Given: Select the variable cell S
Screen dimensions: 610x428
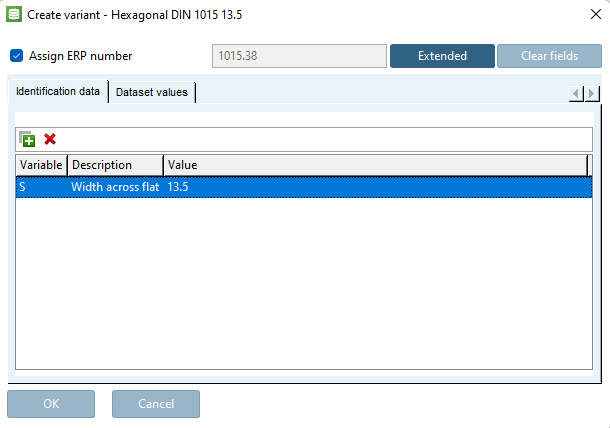Looking at the screenshot, I should tap(41, 187).
